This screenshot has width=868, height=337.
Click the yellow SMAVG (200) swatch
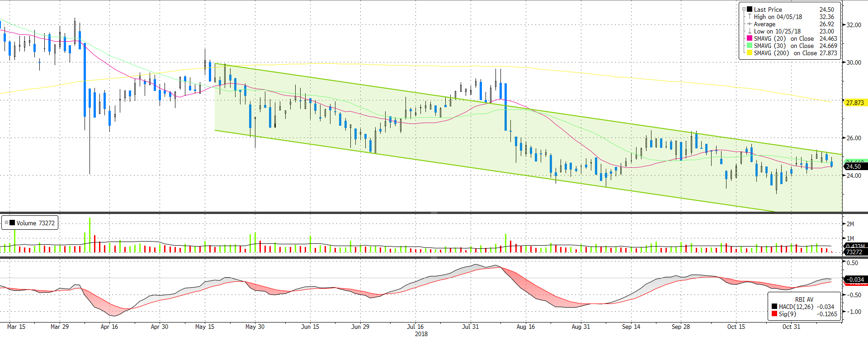(x=750, y=53)
